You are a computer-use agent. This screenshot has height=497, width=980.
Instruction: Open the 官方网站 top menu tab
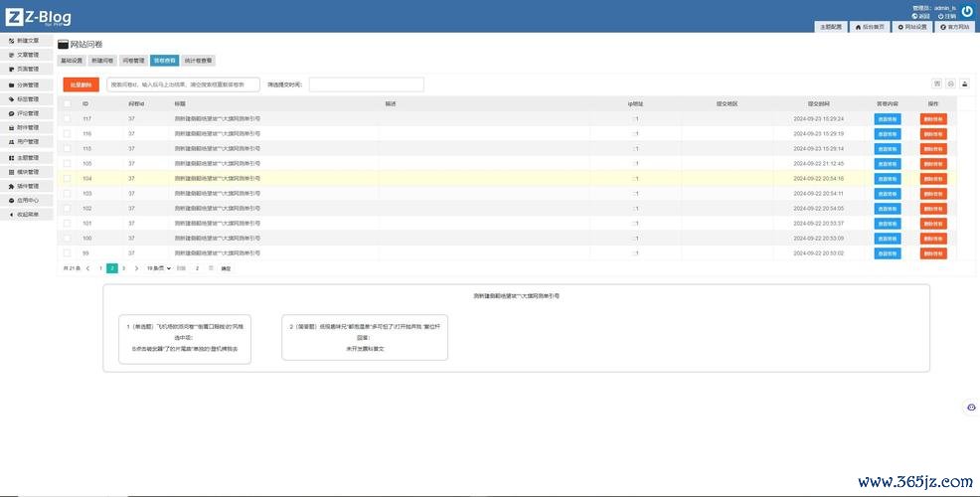954,27
